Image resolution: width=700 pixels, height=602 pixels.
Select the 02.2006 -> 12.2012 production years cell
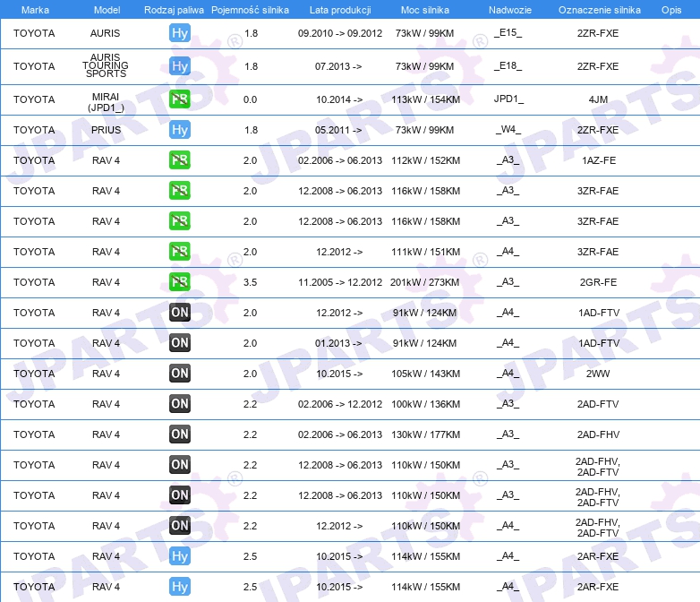coord(340,404)
